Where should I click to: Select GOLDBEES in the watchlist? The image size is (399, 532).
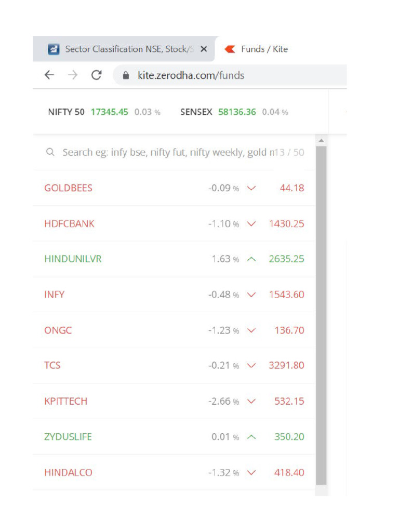click(x=69, y=188)
